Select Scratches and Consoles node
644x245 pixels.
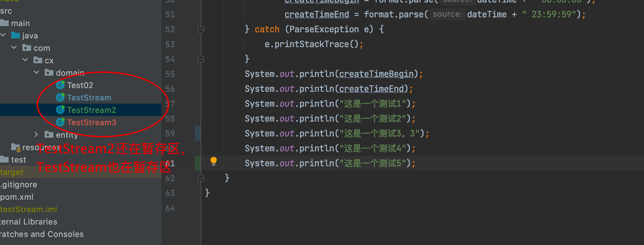pyautogui.click(x=42, y=234)
